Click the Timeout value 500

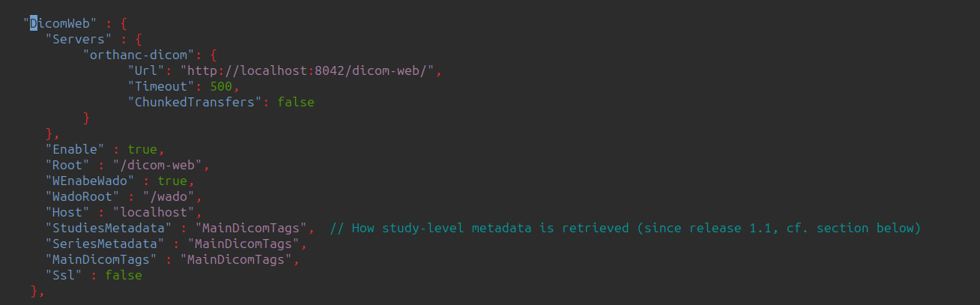221,86
